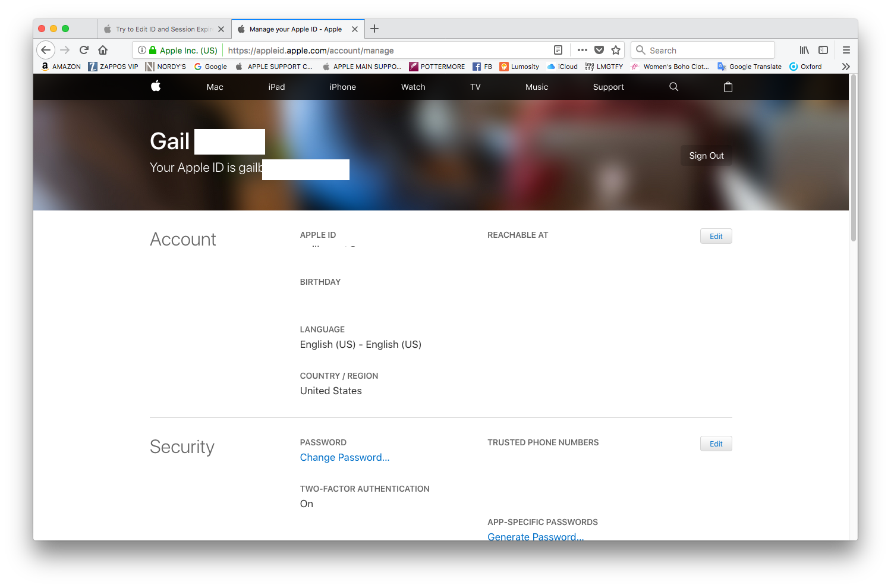Toggle the Firefox sidebar icon
Image resolution: width=891 pixels, height=588 pixels.
click(x=823, y=50)
